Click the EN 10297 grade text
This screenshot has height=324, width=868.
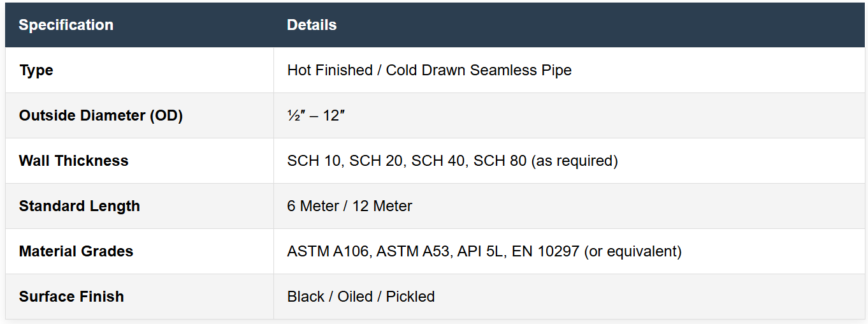point(539,251)
